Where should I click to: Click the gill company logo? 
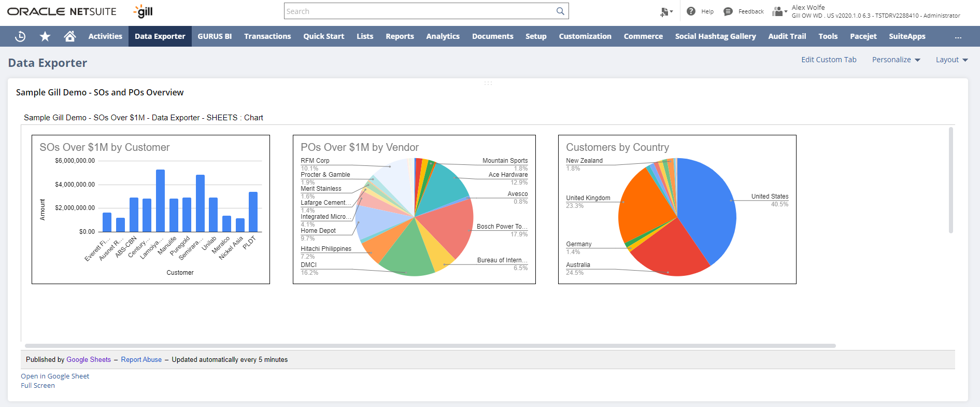pyautogui.click(x=143, y=11)
